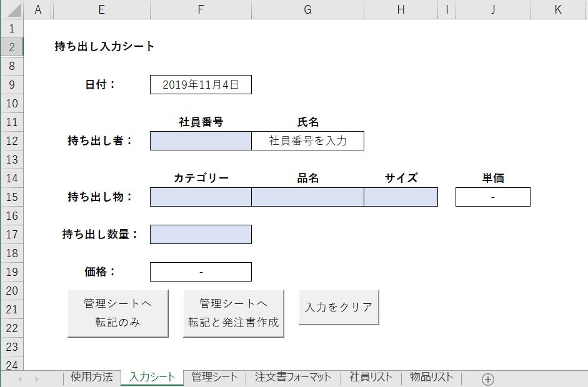Click the 持ち出し物： label
This screenshot has width=588, height=387.
(x=100, y=197)
